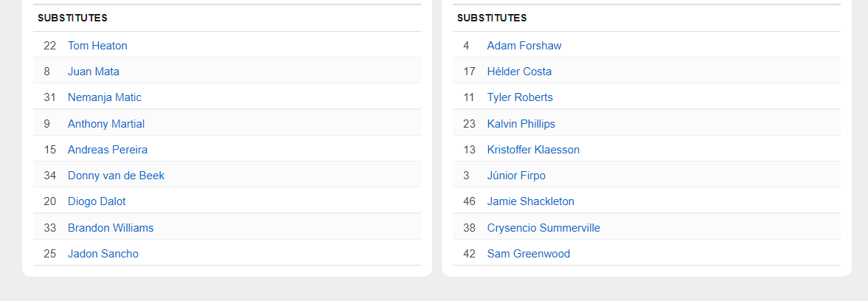The width and height of the screenshot is (868, 301).
Task: Click the right Substitutes heading
Action: pyautogui.click(x=492, y=18)
